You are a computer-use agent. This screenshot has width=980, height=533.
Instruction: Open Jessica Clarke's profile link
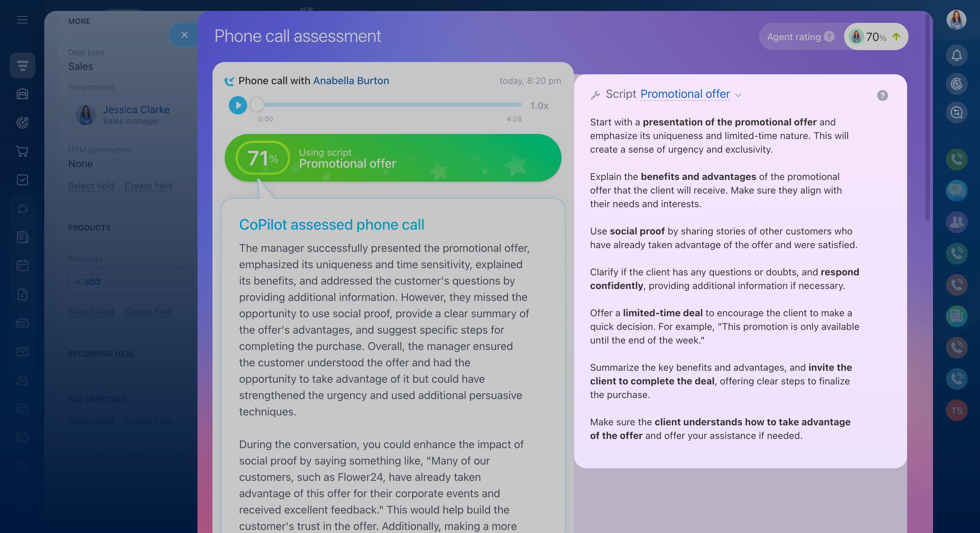tap(136, 110)
